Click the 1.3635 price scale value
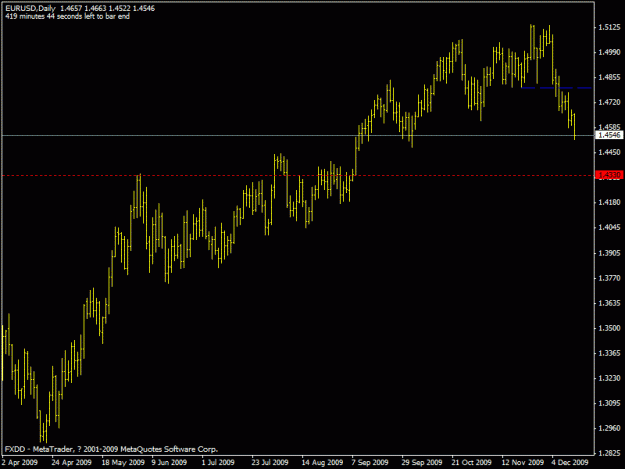Image resolution: width=625 pixels, height=469 pixels. click(610, 303)
